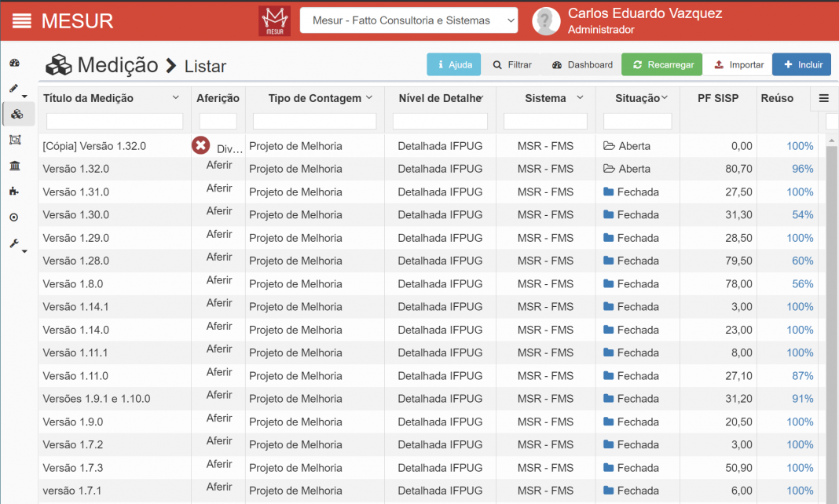The image size is (839, 504).
Task: Click the Aferição filter field
Action: [x=218, y=122]
